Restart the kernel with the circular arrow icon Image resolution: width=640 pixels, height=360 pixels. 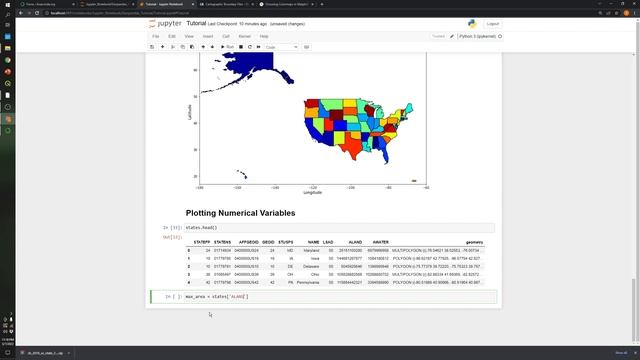pos(250,47)
